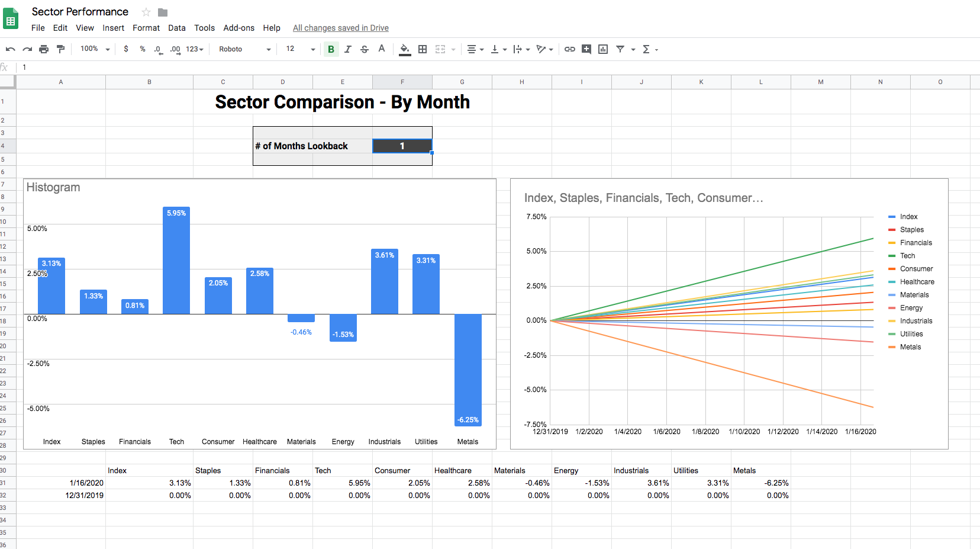Toggle italic formatting
This screenshot has height=549, width=980.
point(348,49)
